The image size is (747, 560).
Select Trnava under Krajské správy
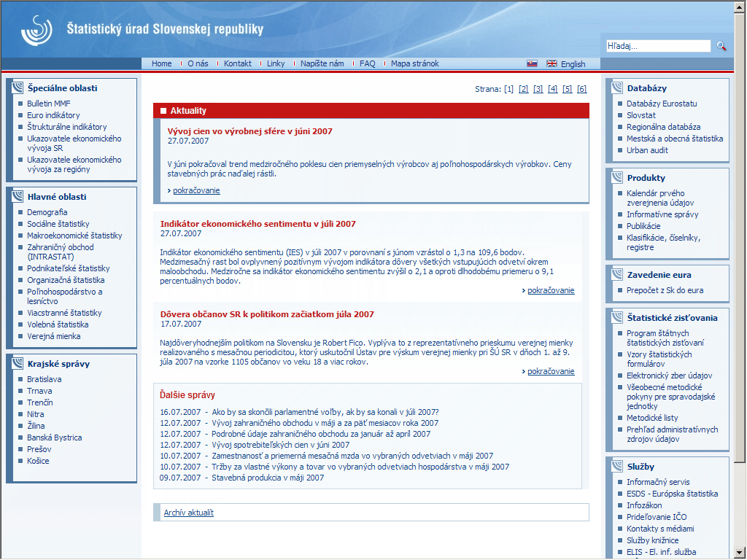pos(39,391)
